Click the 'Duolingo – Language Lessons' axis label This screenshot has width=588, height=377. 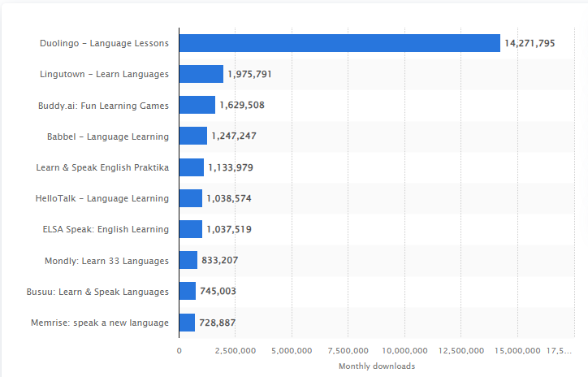[x=104, y=43]
